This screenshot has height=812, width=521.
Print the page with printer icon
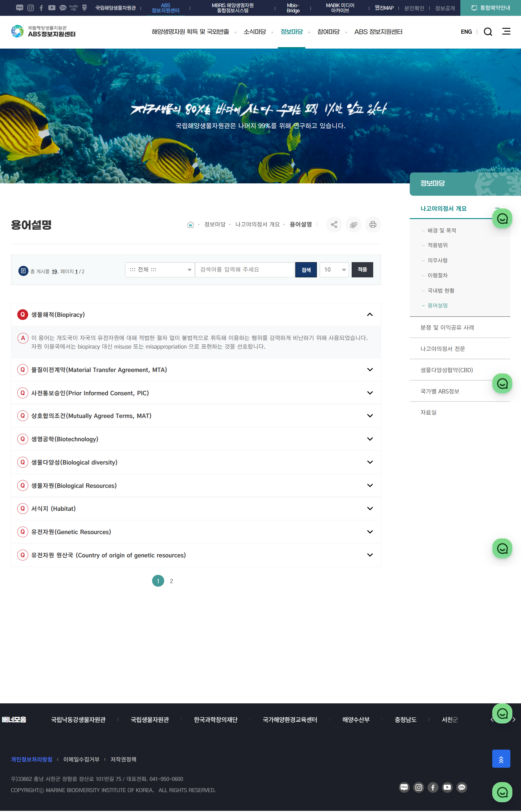[x=372, y=224]
